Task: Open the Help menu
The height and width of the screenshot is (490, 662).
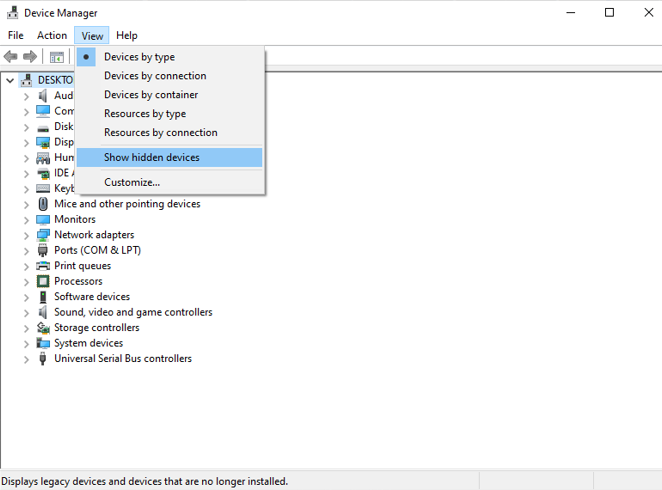Action: tap(127, 35)
